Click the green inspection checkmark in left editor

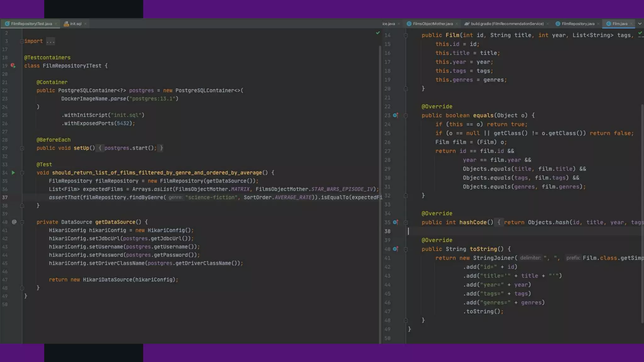tap(378, 33)
